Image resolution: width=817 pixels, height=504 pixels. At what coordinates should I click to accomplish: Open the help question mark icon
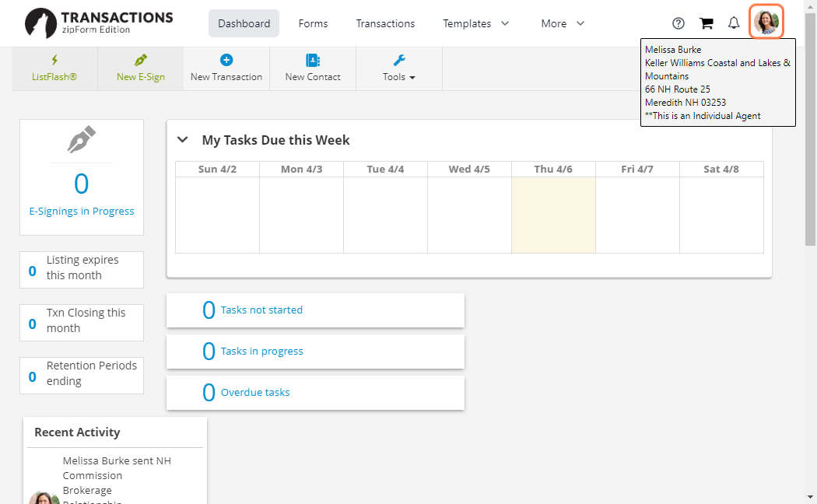click(x=678, y=23)
